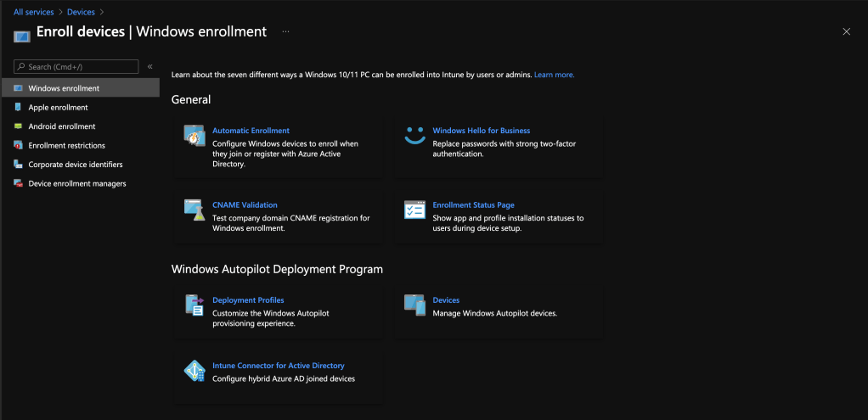Navigate to All services breadcrumb
Screen dimensions: 868x420
34,12
